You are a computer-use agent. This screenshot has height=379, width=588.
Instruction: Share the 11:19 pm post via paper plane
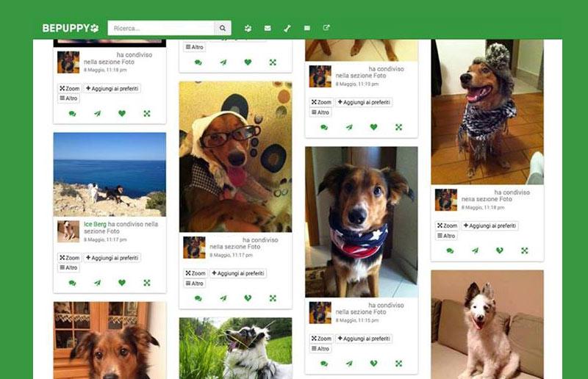tap(350, 128)
